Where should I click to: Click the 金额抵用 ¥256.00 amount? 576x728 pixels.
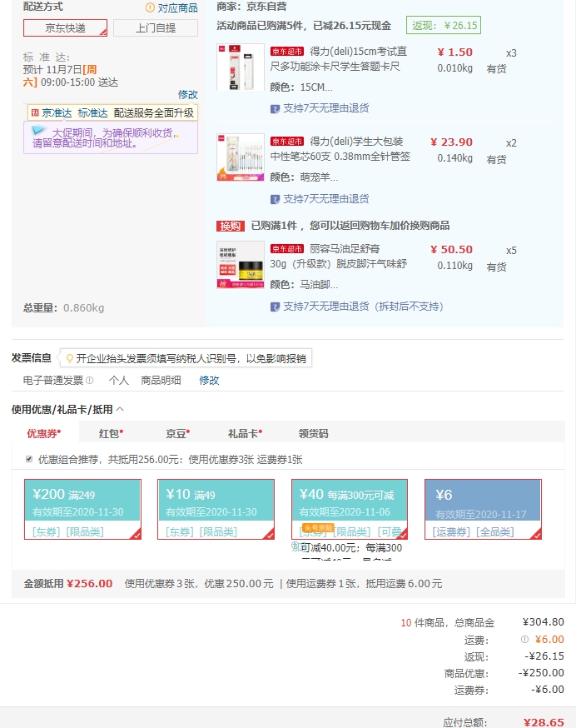pyautogui.click(x=90, y=584)
